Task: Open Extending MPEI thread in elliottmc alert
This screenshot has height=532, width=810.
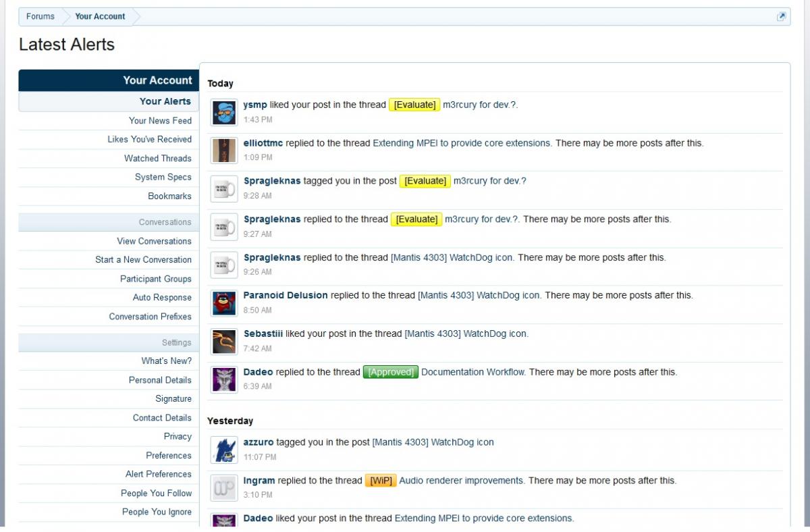Action: point(462,143)
